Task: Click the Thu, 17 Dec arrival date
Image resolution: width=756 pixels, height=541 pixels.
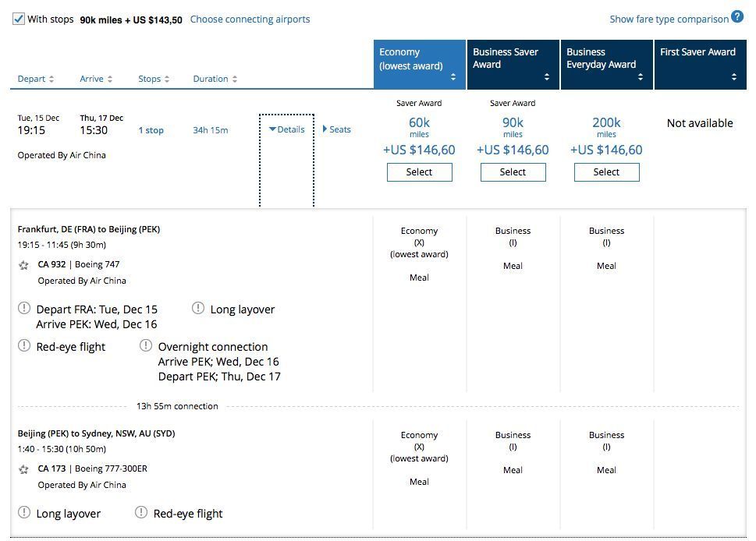Action: click(x=101, y=118)
